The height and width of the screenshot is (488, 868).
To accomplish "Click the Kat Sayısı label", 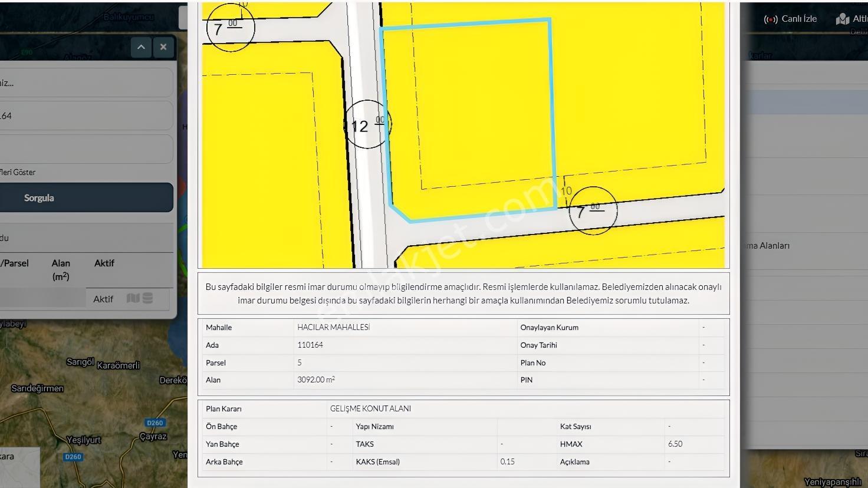I will click(576, 426).
